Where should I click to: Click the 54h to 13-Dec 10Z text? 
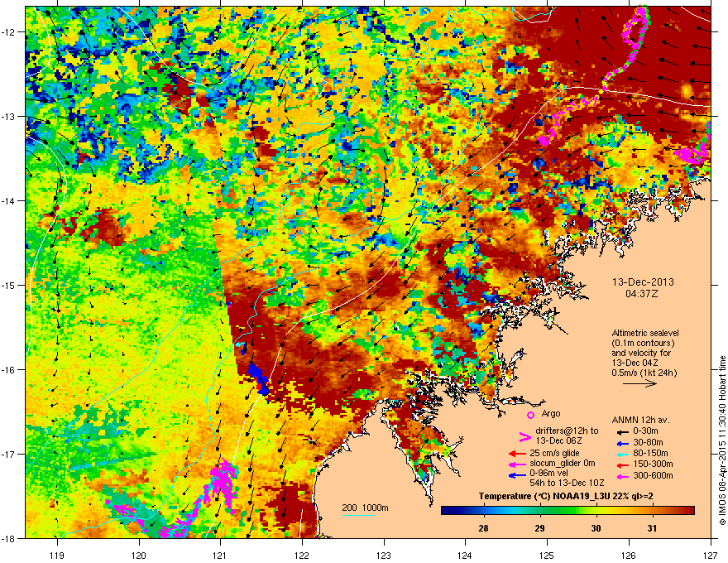[567, 483]
